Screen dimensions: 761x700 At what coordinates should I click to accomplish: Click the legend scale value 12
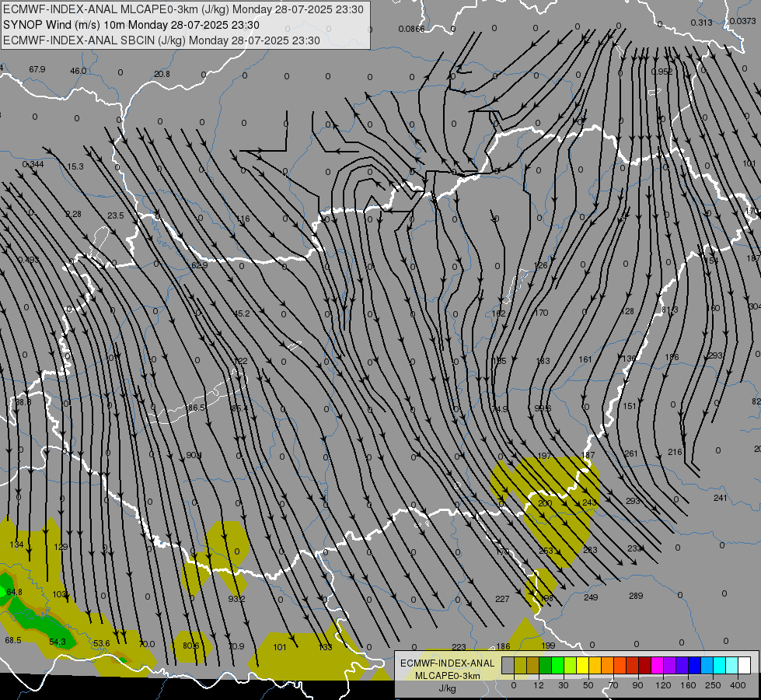point(539,685)
